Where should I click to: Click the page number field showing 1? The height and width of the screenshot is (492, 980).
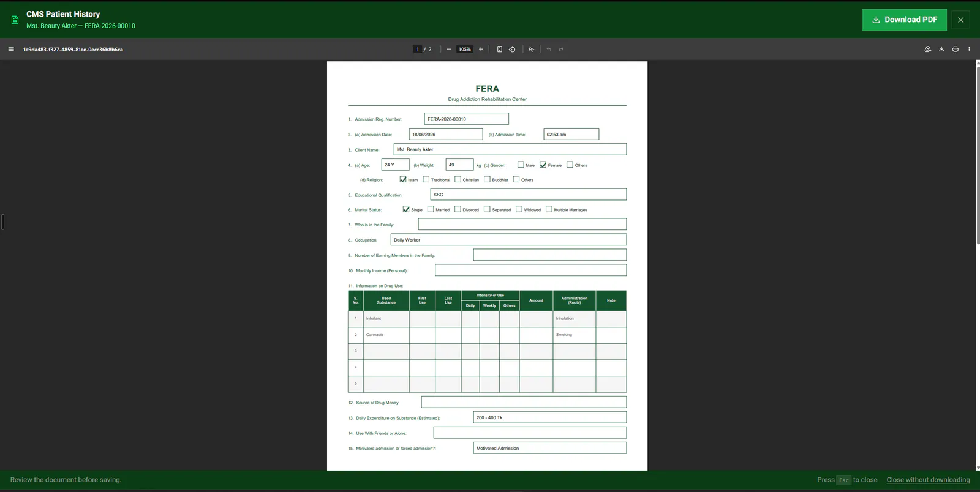point(418,49)
